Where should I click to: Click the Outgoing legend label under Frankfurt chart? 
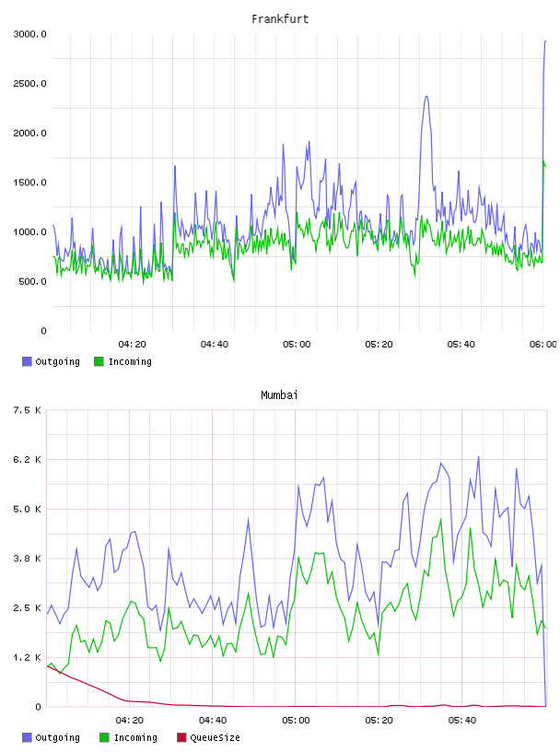57,361
